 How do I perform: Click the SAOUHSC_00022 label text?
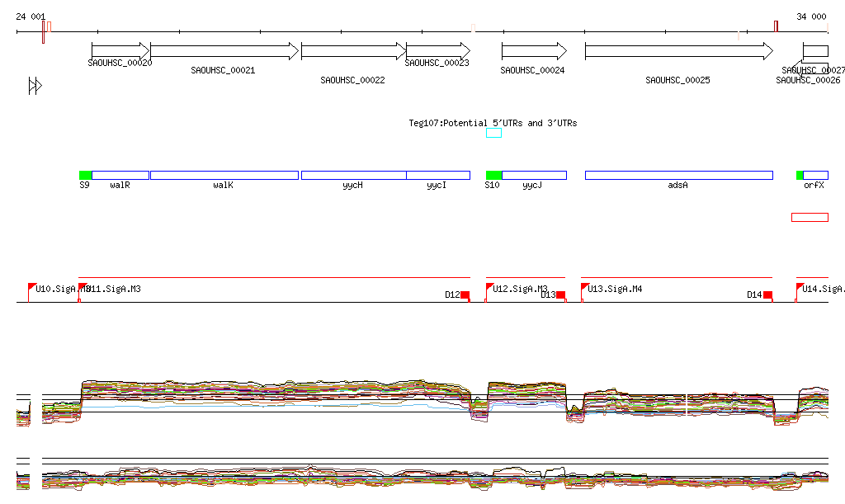tap(352, 80)
